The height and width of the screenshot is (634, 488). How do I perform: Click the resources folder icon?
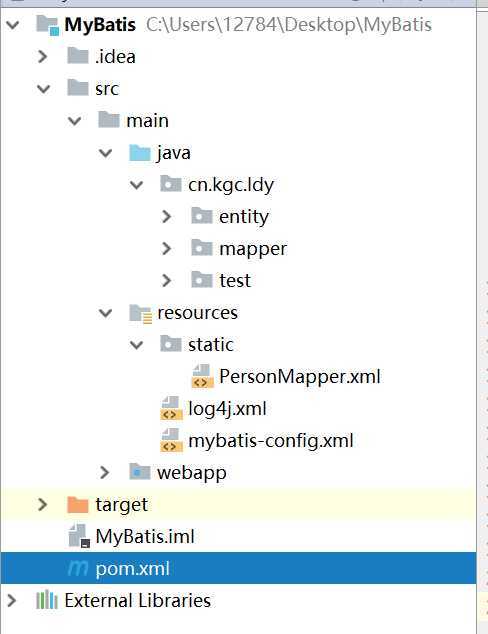click(x=140, y=313)
